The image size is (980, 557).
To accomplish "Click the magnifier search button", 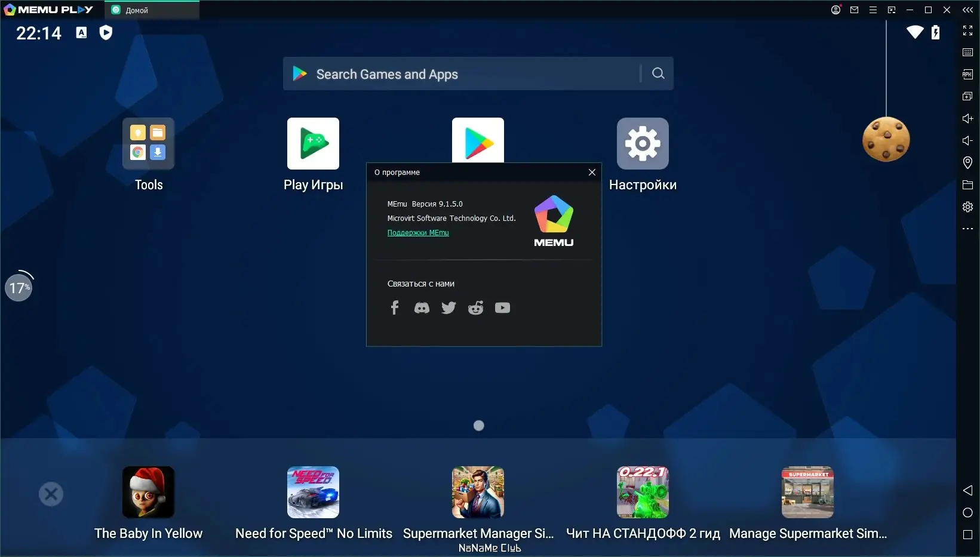I will (658, 73).
